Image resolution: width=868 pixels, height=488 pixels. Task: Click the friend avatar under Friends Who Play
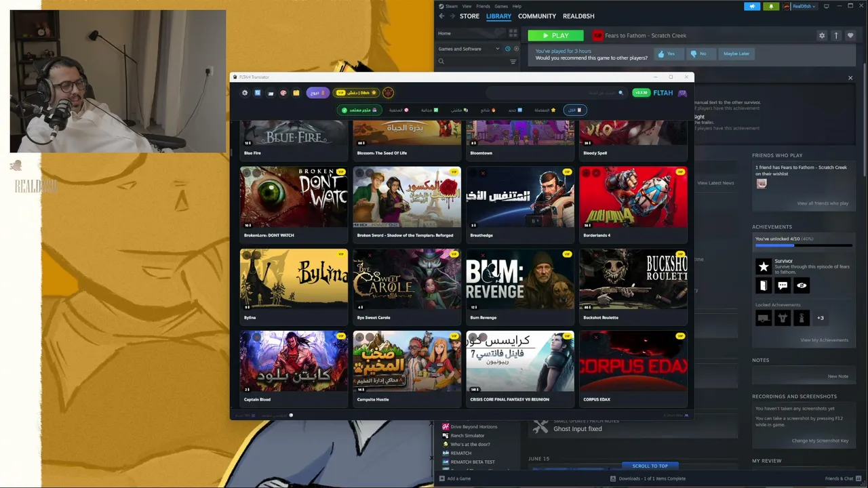coord(762,184)
